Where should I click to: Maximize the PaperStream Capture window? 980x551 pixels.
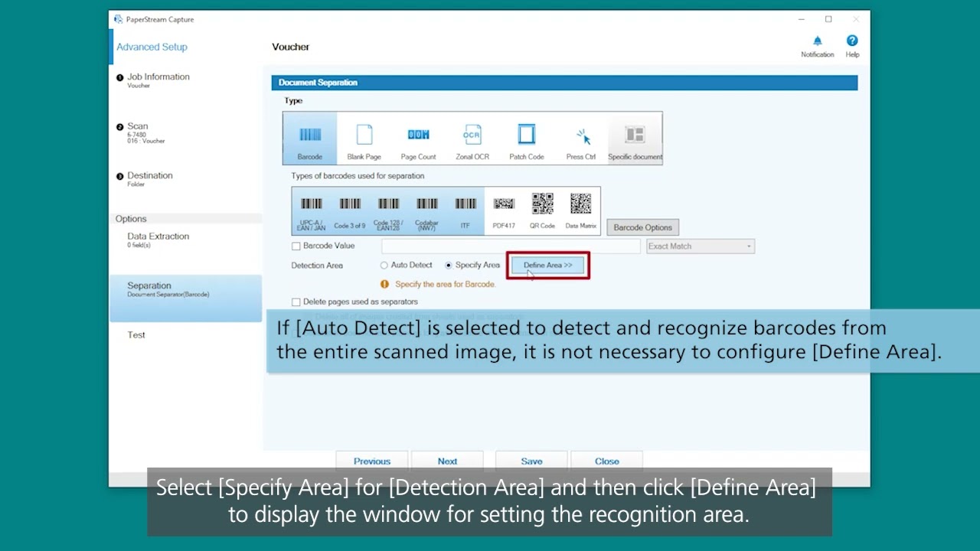click(828, 19)
